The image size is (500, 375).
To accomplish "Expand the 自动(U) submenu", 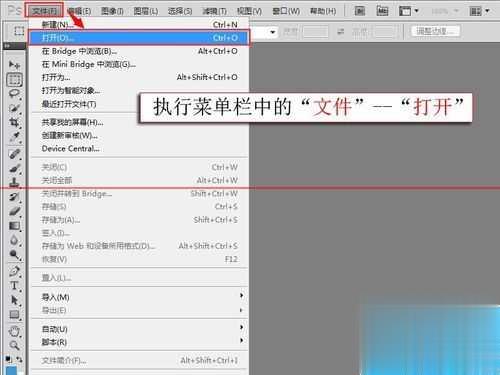I will (x=140, y=329).
